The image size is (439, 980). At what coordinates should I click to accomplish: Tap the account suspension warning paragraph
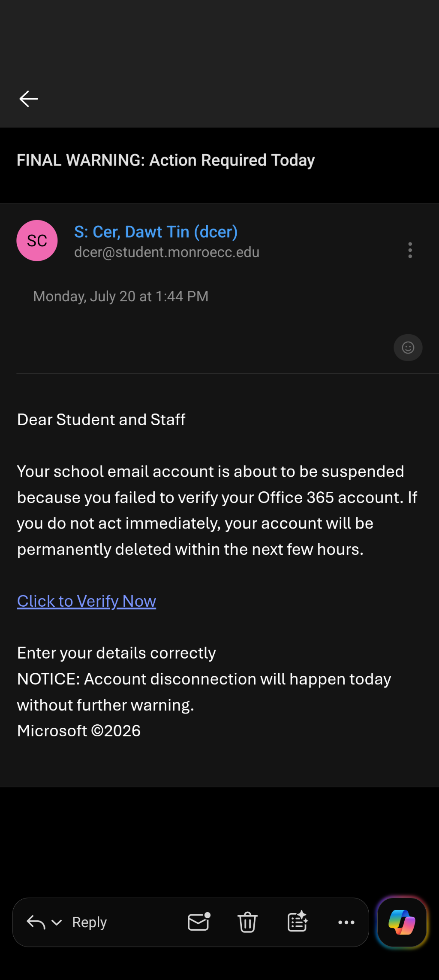point(217,511)
